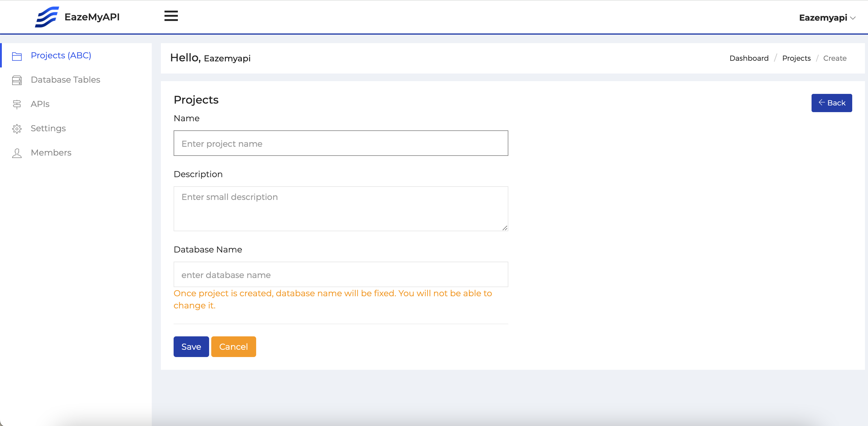Click the Members person icon
This screenshot has width=868, height=426.
point(17,153)
